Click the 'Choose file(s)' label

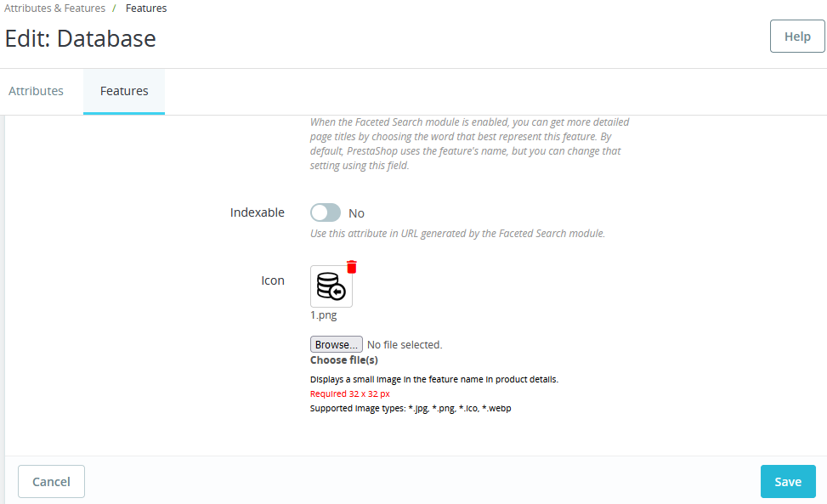[x=344, y=360]
